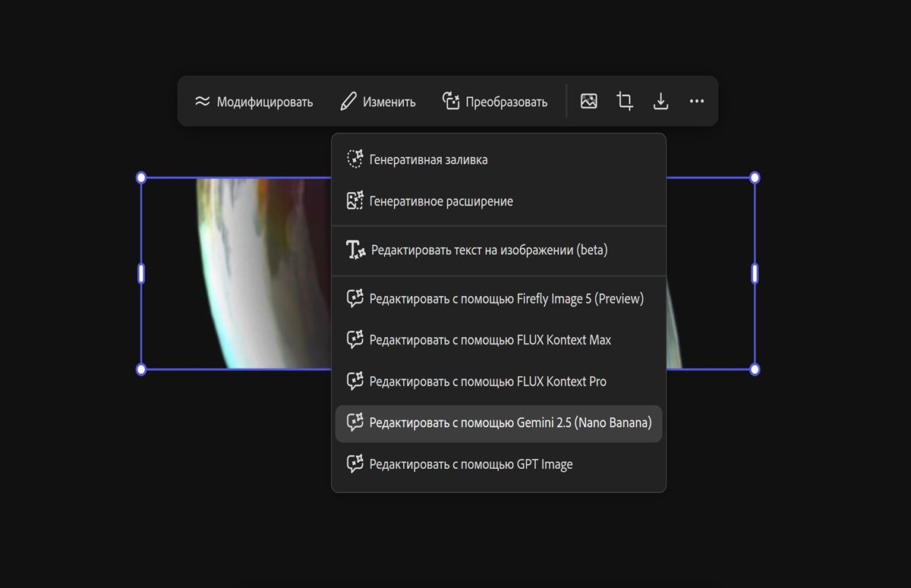Choose Генеративная заливка from the menu
Image resolution: width=911 pixels, height=588 pixels.
(x=499, y=159)
